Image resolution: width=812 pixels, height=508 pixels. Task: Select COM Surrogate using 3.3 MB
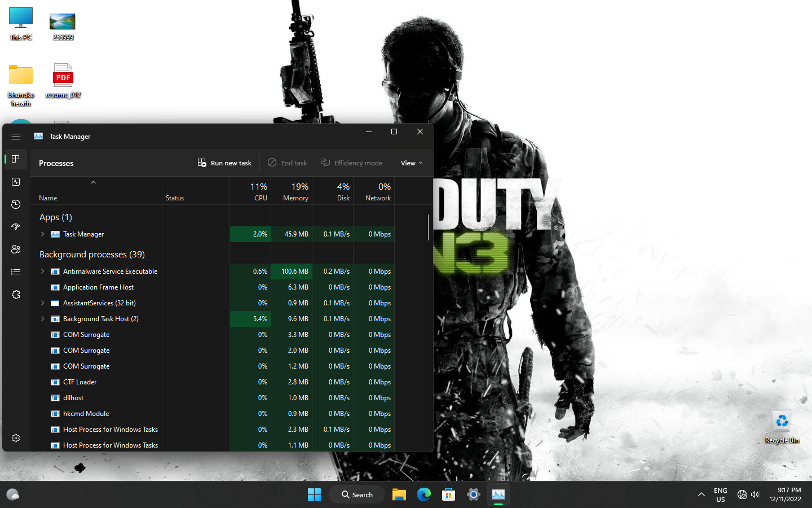click(212, 335)
